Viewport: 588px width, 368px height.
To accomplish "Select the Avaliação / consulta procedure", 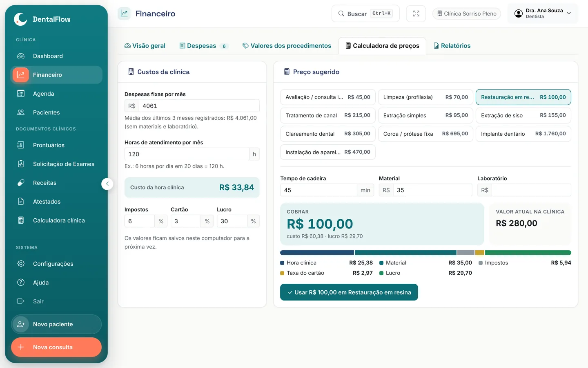I will pos(328,97).
